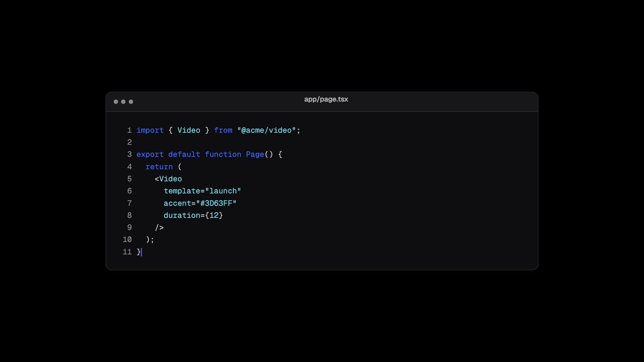The height and width of the screenshot is (362, 644).
Task: Click the "#3D63FF" color value
Action: pos(216,203)
